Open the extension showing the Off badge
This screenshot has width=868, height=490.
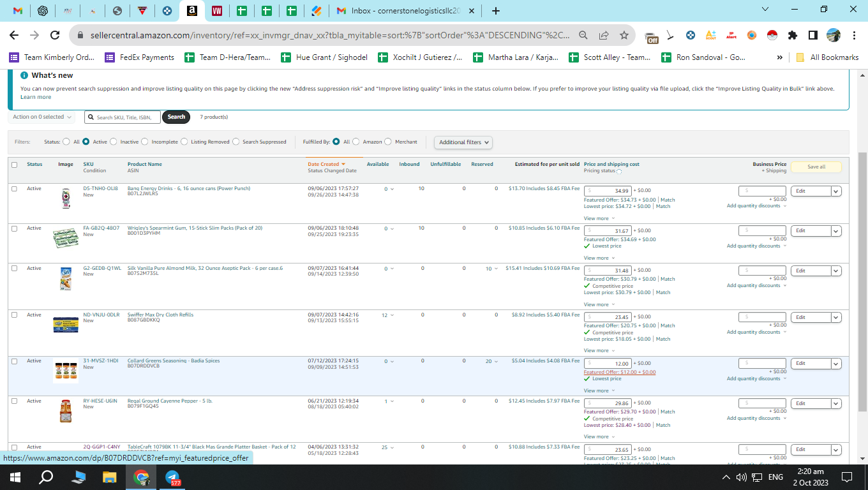(x=651, y=36)
